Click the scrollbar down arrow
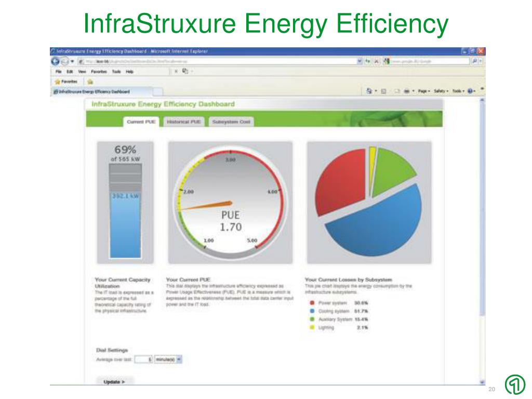The width and height of the screenshot is (532, 399). (482, 382)
